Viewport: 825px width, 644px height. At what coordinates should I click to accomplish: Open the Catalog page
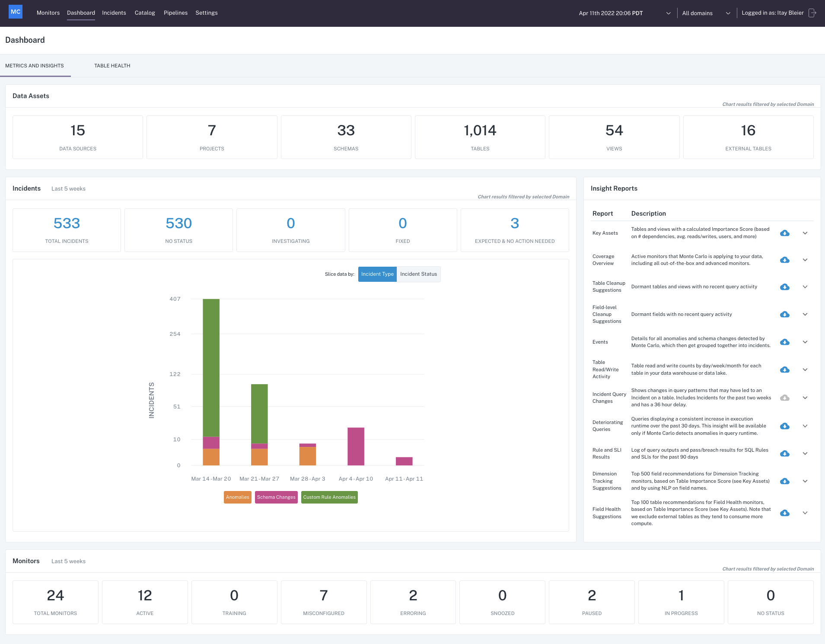[x=145, y=13]
